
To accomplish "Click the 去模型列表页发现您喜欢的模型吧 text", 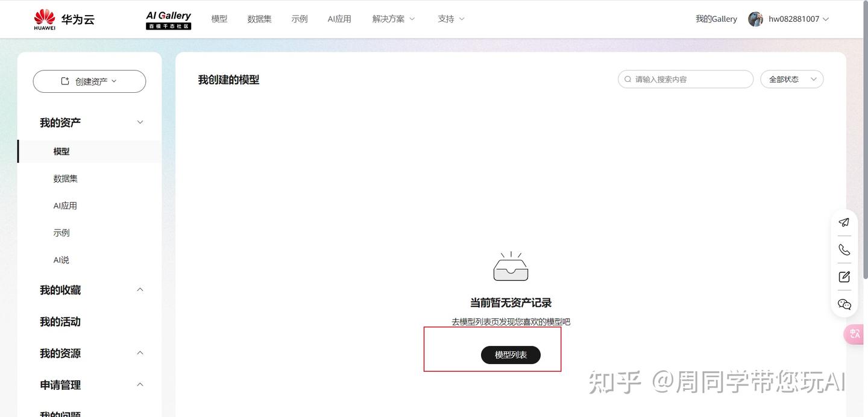I will 511,322.
